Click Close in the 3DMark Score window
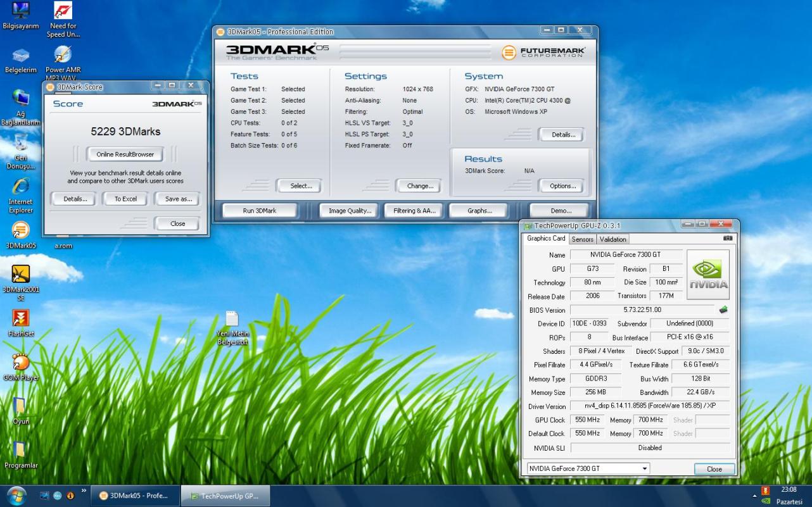The width and height of the screenshot is (812, 507). click(x=178, y=223)
